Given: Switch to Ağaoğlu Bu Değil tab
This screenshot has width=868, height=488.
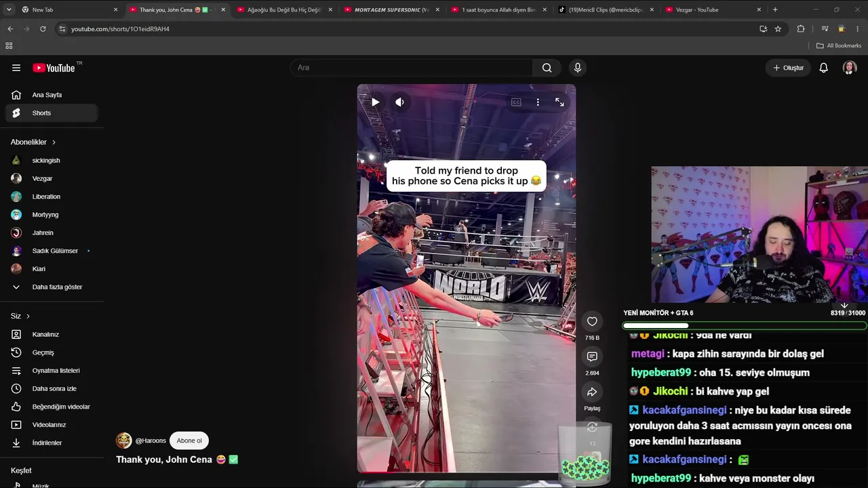Looking at the screenshot, I should (x=284, y=9).
